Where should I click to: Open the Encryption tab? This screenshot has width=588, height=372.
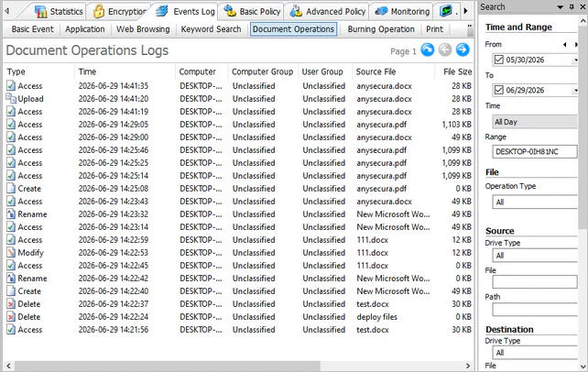pyautogui.click(x=120, y=11)
